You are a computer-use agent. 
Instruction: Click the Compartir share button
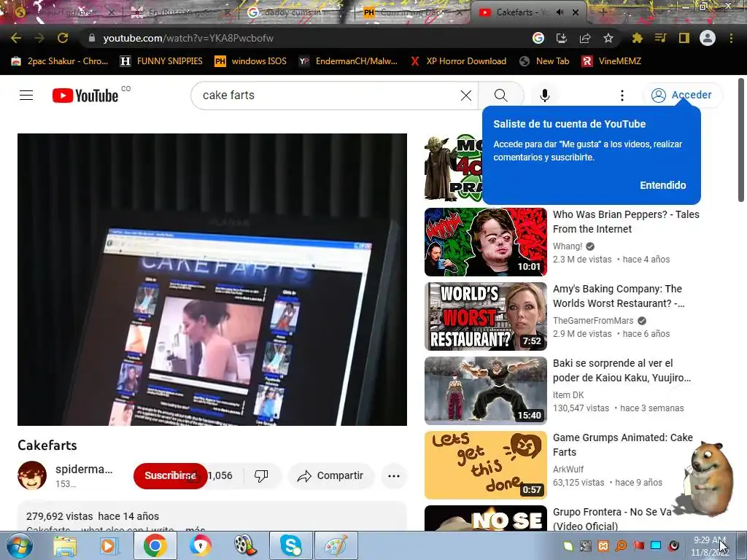point(330,475)
